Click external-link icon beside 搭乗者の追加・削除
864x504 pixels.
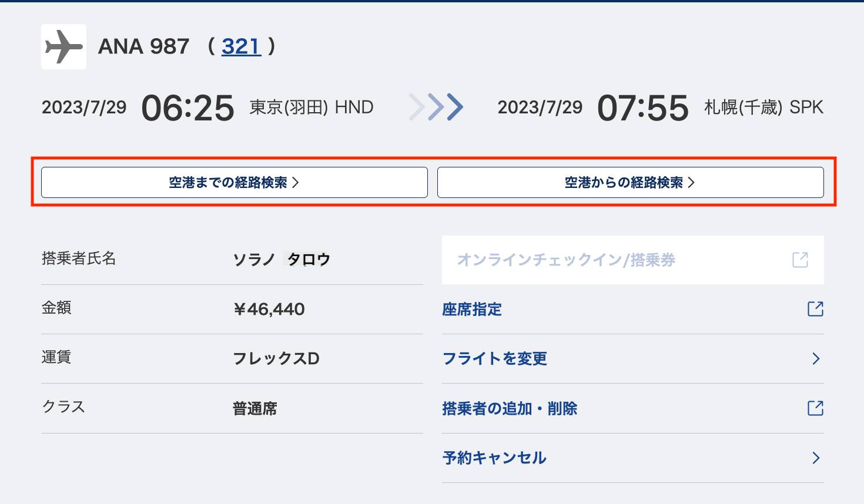[x=815, y=408]
